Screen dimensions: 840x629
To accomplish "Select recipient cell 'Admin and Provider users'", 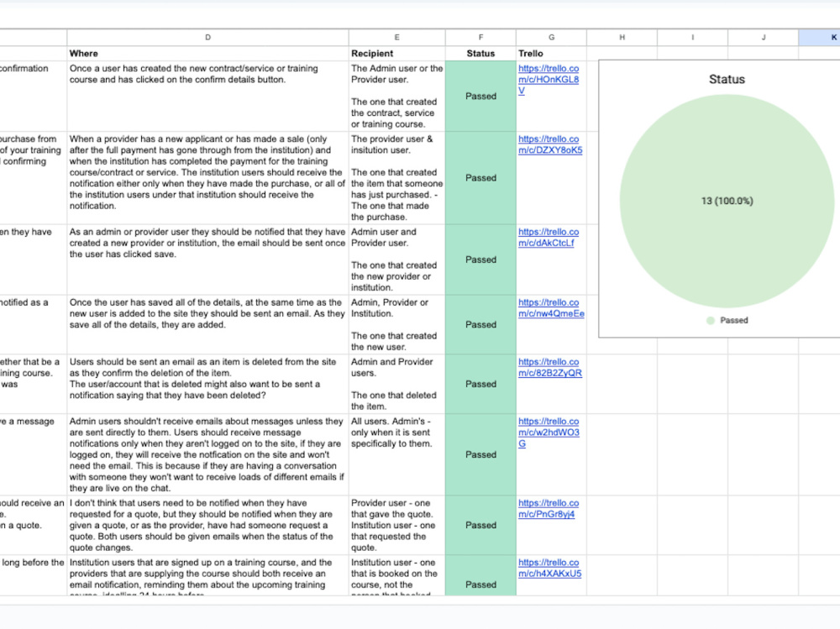I will [397, 384].
